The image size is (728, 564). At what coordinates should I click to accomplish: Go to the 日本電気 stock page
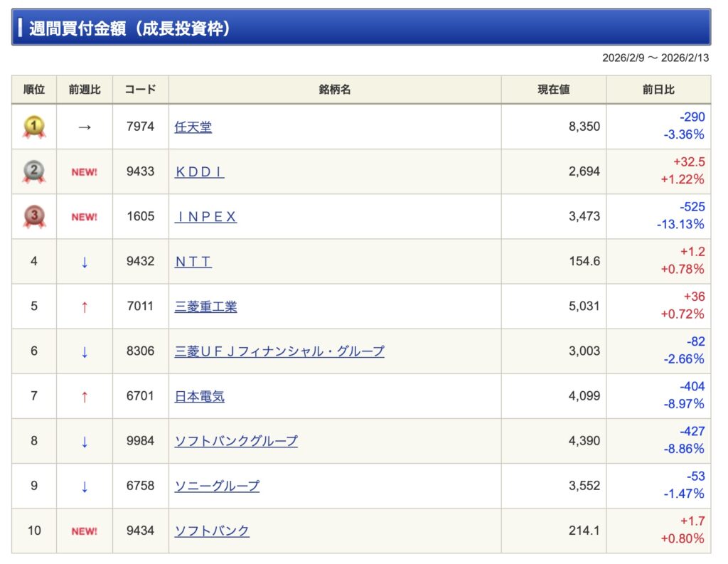tap(200, 396)
